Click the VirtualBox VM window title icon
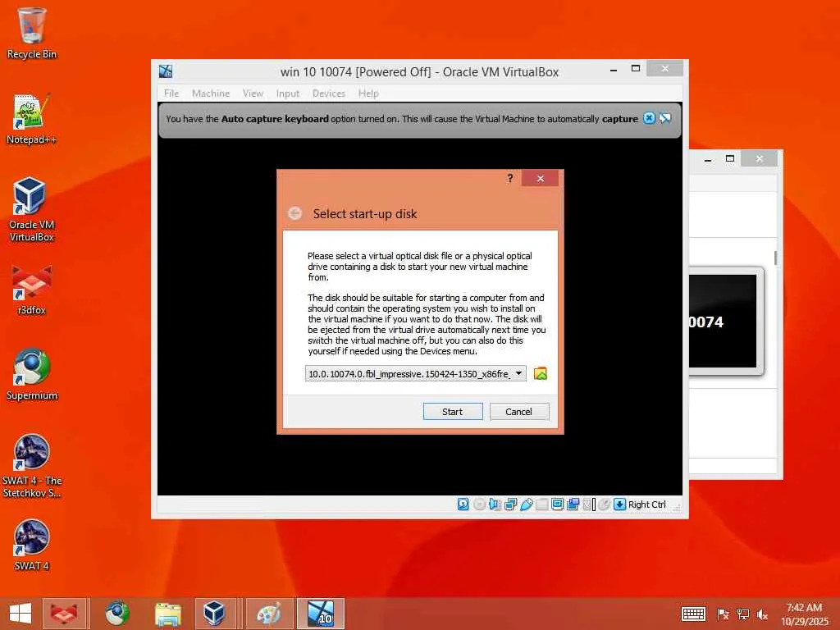840x630 pixels. pyautogui.click(x=166, y=71)
